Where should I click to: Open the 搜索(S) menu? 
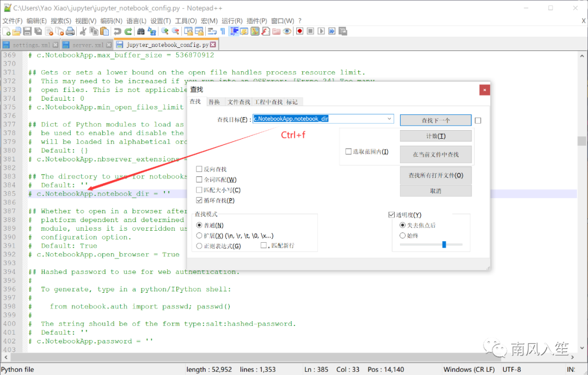[x=61, y=21]
